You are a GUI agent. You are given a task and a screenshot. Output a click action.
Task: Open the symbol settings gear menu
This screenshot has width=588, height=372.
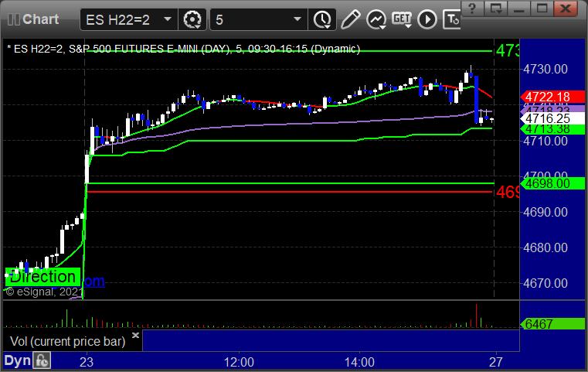pos(192,19)
